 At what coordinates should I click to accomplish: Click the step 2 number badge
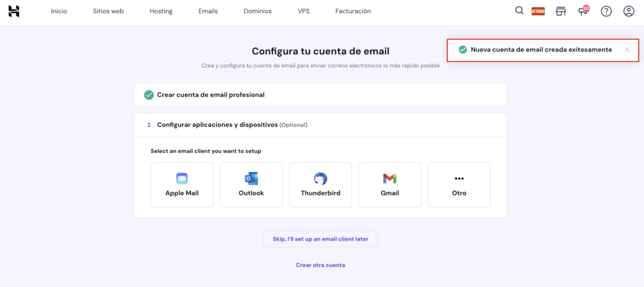(x=148, y=125)
